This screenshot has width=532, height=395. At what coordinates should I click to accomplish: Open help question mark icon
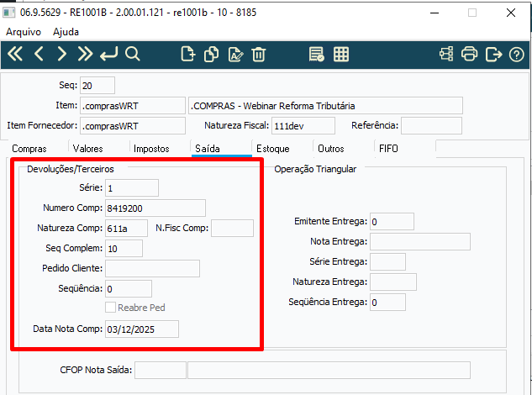click(516, 55)
